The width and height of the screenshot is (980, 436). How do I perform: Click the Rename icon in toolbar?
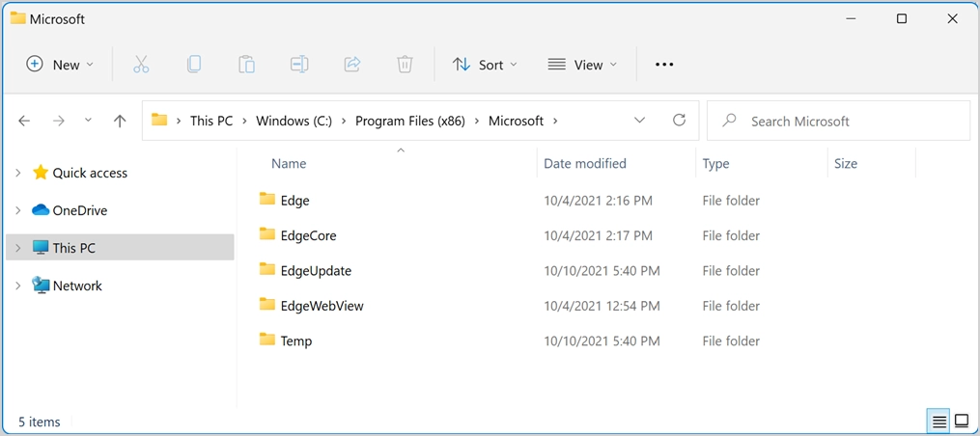[x=299, y=65]
